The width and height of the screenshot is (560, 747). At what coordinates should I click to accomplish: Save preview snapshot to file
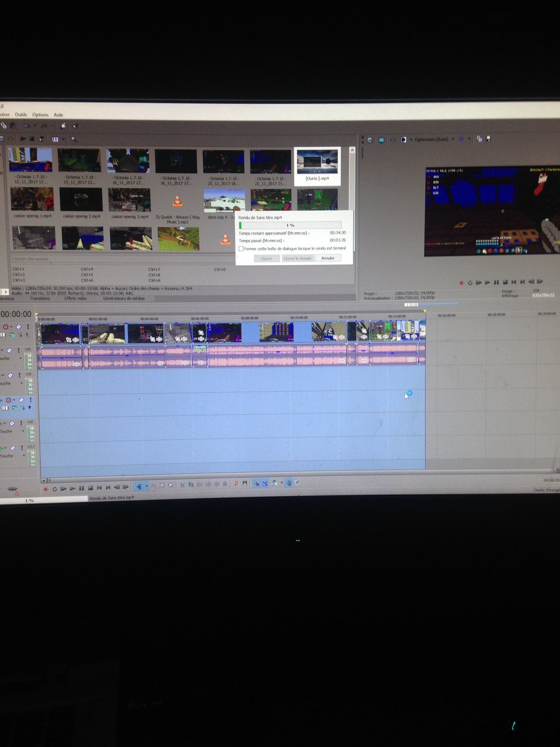tap(488, 139)
